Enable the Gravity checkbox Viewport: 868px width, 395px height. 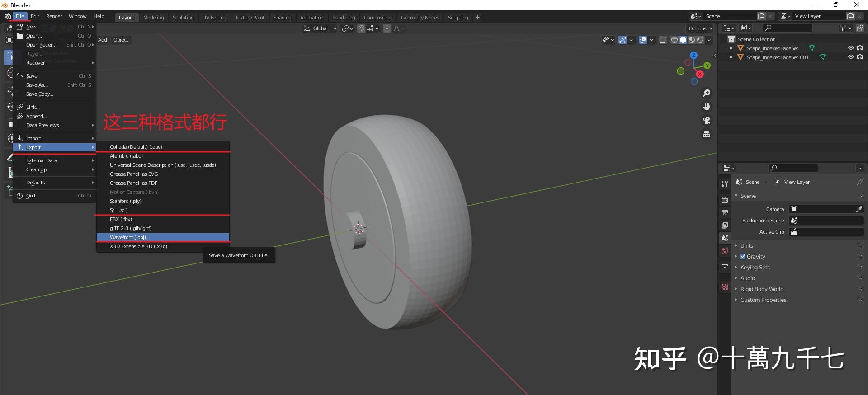tap(743, 256)
